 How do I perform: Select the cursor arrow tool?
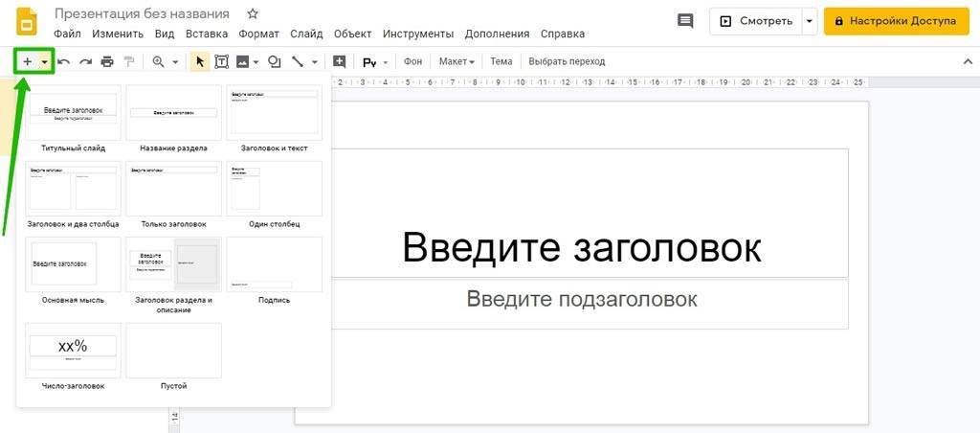(200, 61)
